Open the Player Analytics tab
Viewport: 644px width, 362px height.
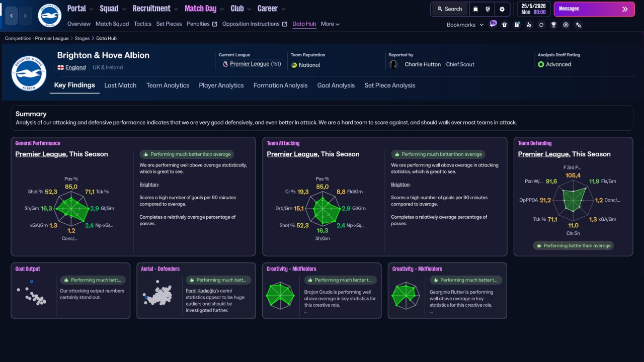tap(221, 85)
